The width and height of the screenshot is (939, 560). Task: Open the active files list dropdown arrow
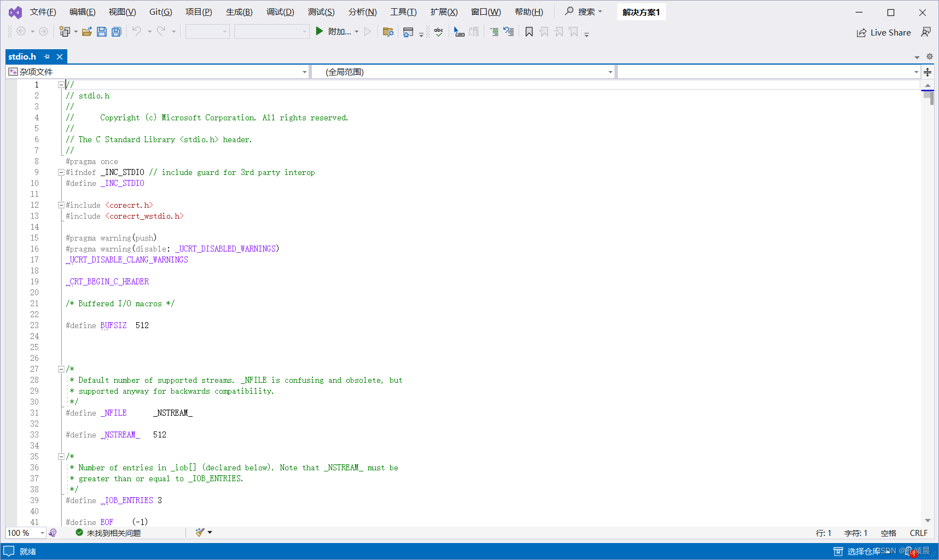click(917, 57)
